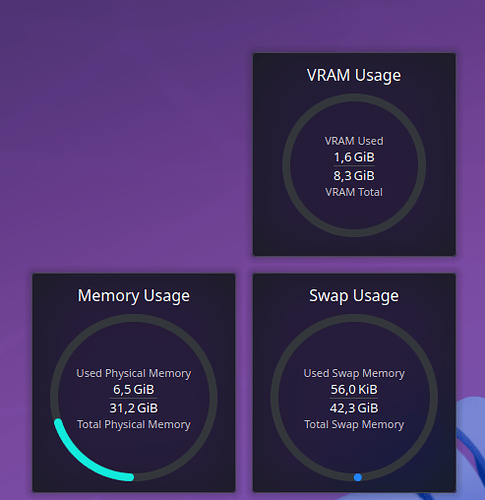
Task: Click the 1,6 GiB VRAM used value
Action: (x=354, y=157)
